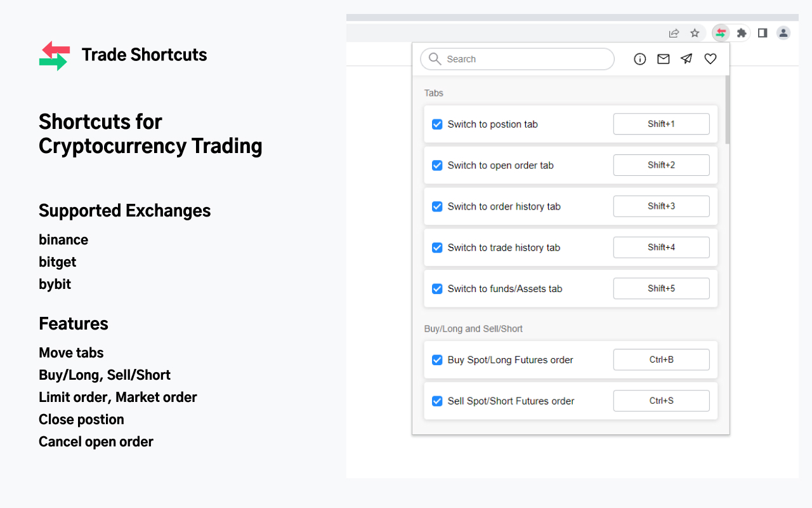The width and height of the screenshot is (812, 508).
Task: Bookmark page with the star icon
Action: (695, 33)
